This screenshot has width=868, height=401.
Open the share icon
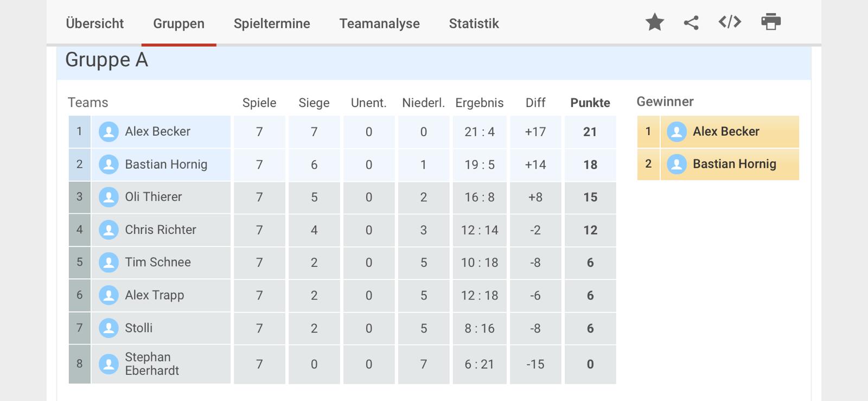[691, 22]
